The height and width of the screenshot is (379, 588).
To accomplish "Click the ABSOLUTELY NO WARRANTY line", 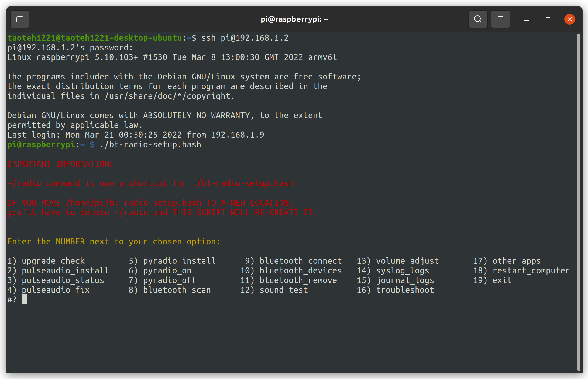I will click(x=165, y=115).
